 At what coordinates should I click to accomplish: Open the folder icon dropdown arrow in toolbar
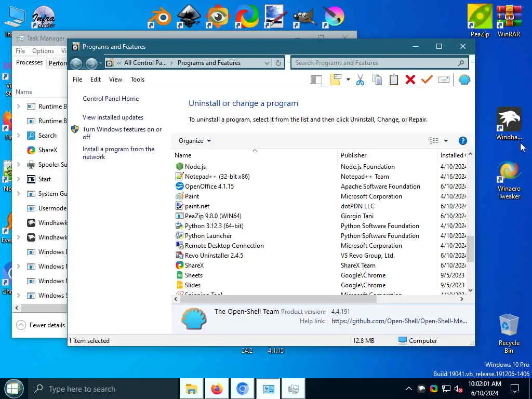pyautogui.click(x=348, y=79)
